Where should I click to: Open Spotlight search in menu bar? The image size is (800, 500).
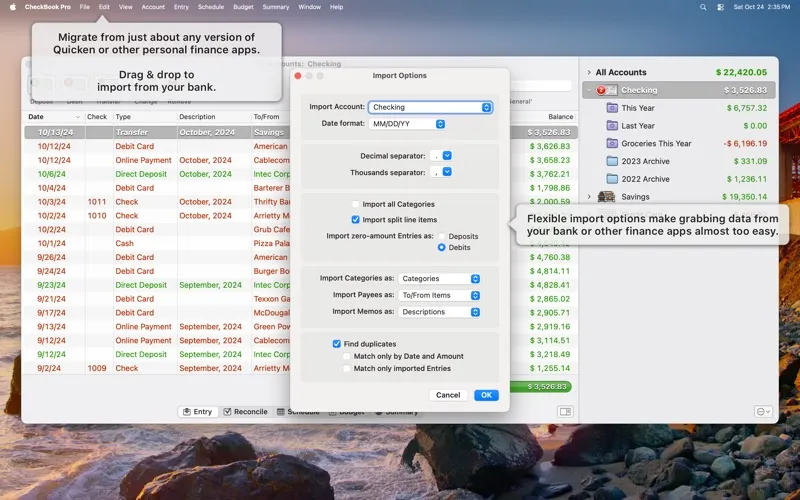[x=703, y=7]
